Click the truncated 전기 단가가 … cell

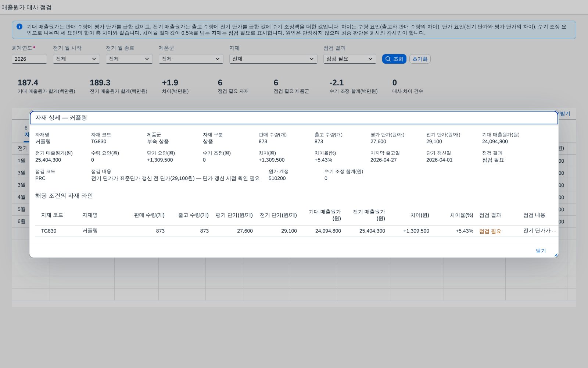coord(540,231)
